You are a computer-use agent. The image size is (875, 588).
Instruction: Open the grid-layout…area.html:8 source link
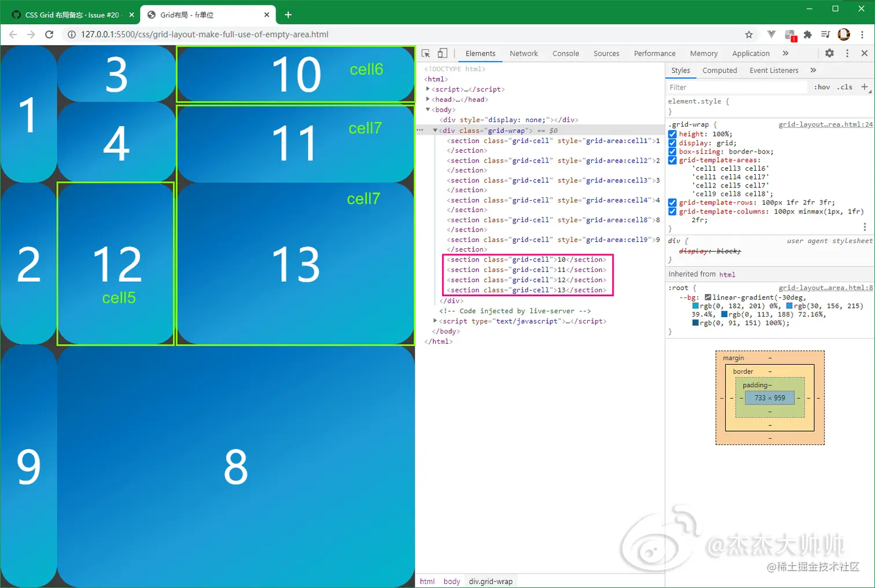pyautogui.click(x=825, y=288)
